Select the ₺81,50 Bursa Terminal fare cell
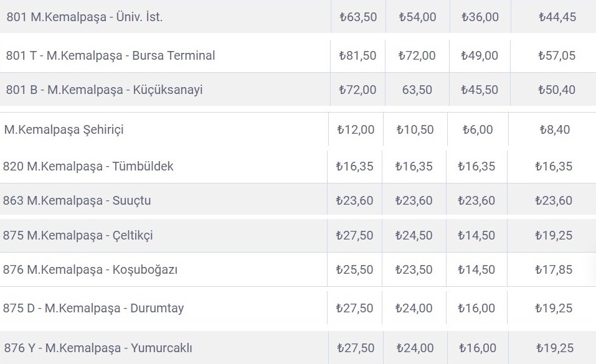Image resolution: width=596 pixels, height=364 pixels. point(357,55)
